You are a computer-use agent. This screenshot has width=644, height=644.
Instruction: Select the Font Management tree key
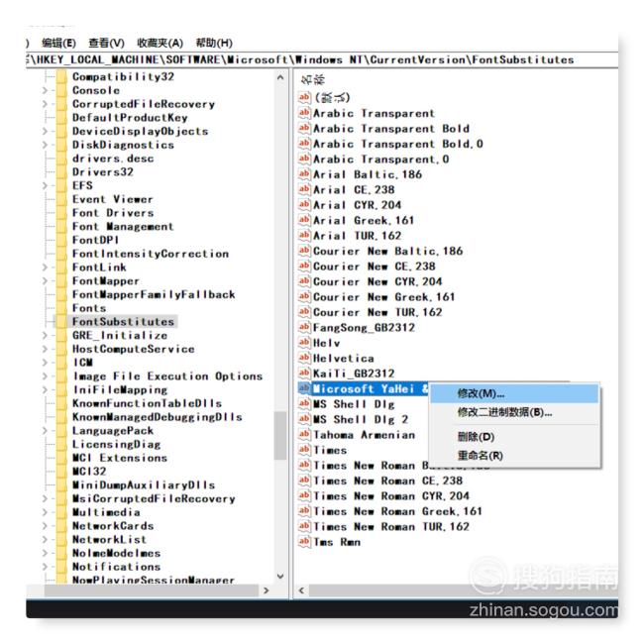coord(123,227)
